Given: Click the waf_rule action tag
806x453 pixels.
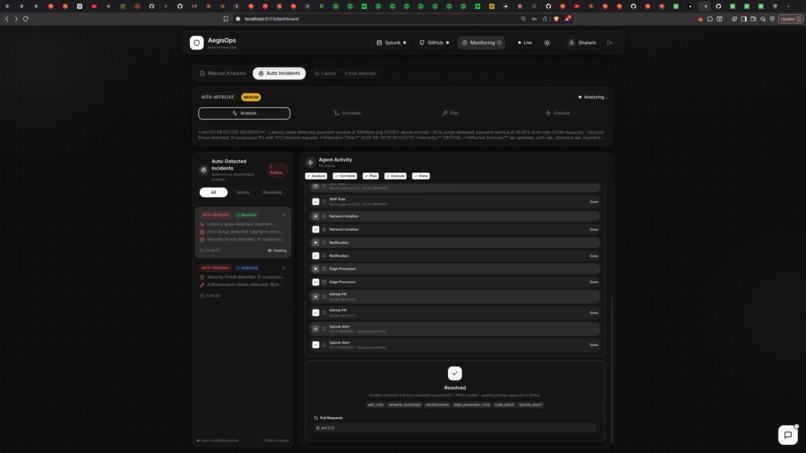Looking at the screenshot, I should point(375,405).
